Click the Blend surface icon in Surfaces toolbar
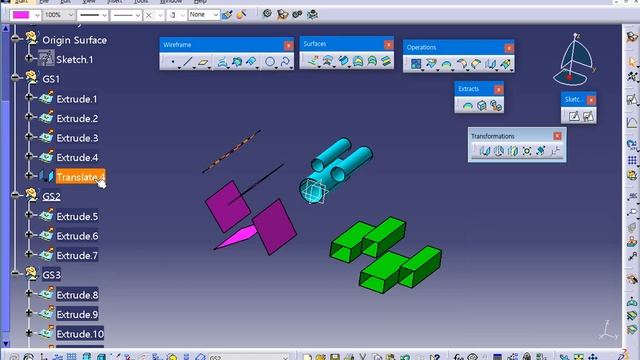This screenshot has height=360, width=640. (386, 61)
